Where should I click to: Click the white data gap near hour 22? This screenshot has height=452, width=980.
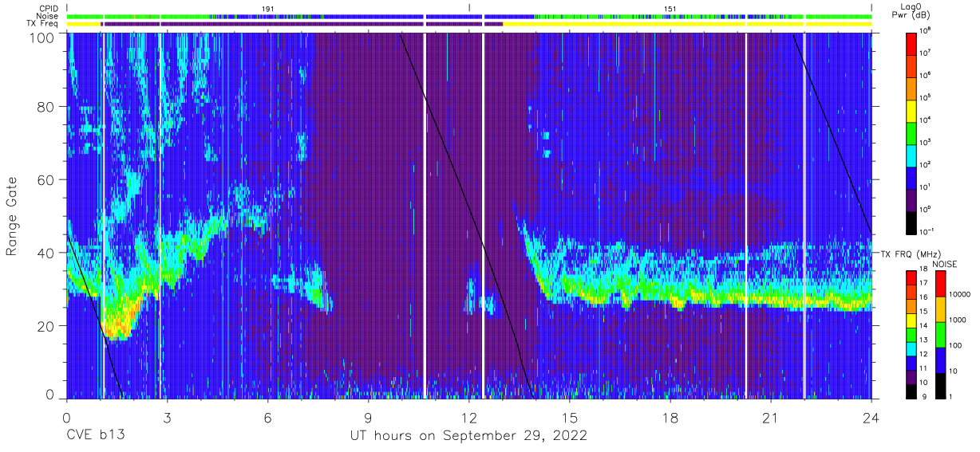[x=804, y=215]
